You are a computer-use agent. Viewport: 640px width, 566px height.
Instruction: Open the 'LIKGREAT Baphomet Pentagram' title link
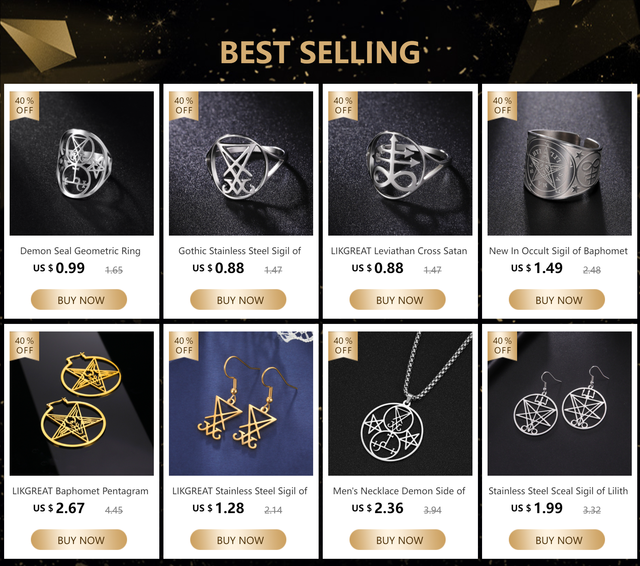[x=80, y=491]
